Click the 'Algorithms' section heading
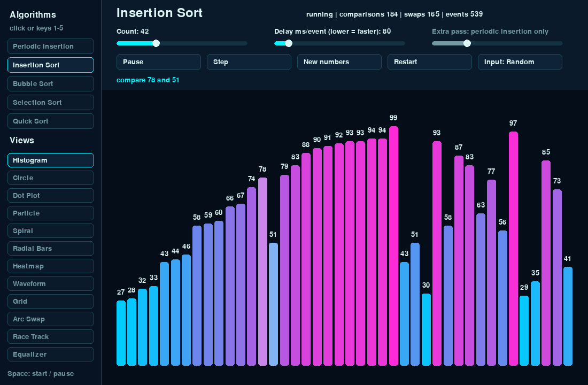 click(x=33, y=15)
